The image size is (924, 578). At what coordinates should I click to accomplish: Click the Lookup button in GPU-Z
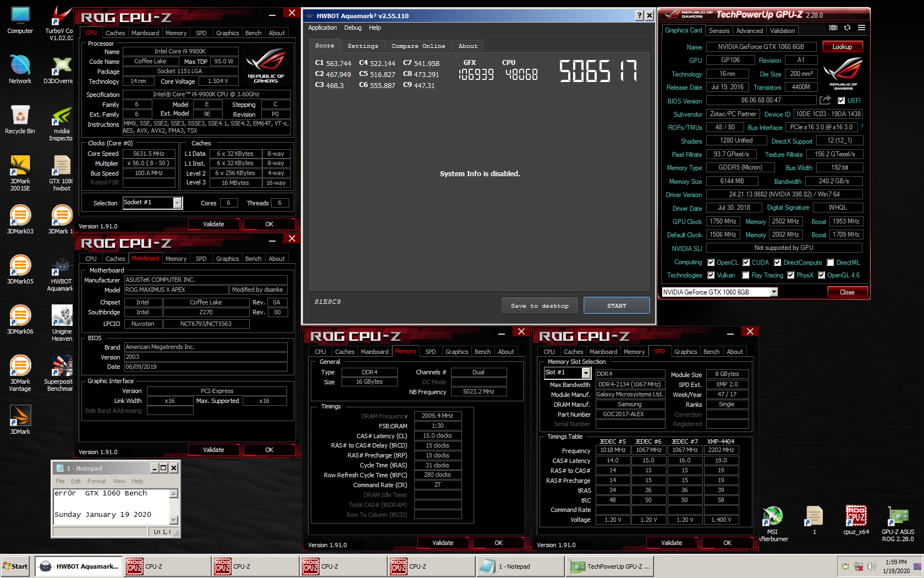pos(842,47)
